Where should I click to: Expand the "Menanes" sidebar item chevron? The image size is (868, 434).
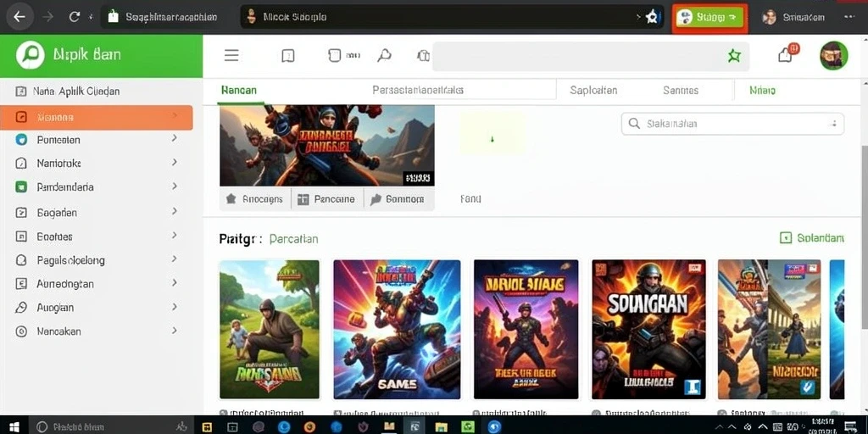[175, 115]
